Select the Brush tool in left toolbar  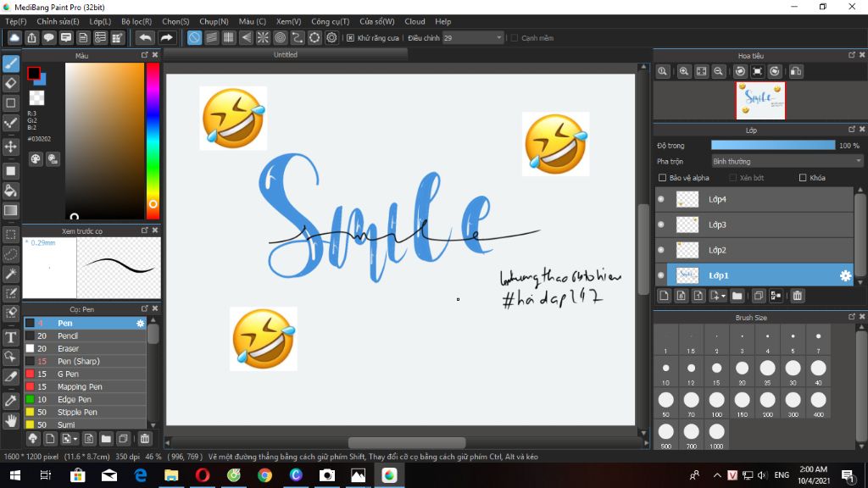click(x=11, y=63)
